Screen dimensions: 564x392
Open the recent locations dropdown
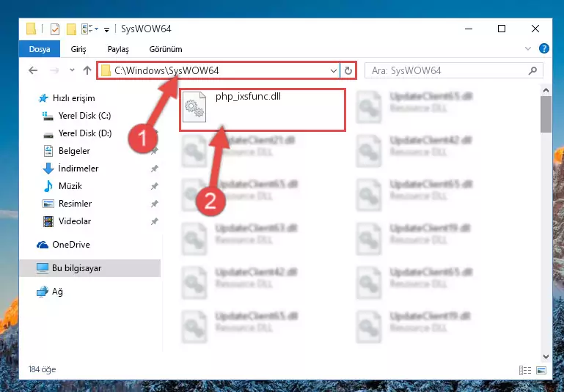tap(72, 70)
